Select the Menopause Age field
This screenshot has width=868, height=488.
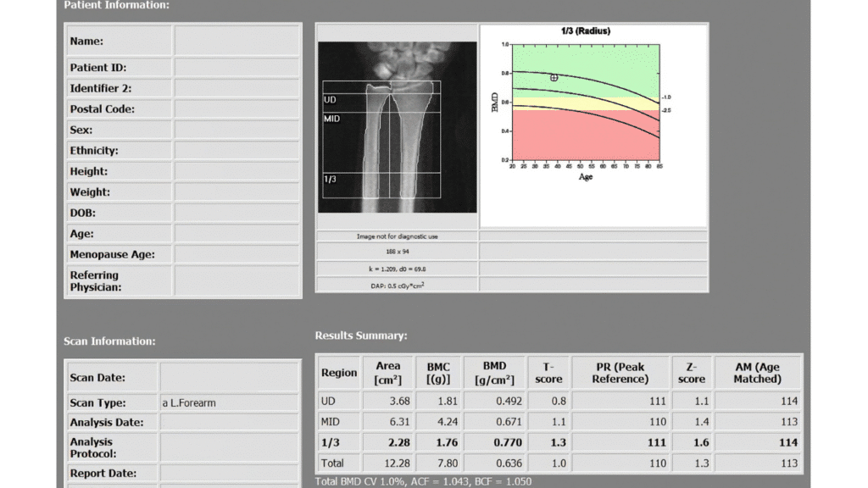[237, 254]
